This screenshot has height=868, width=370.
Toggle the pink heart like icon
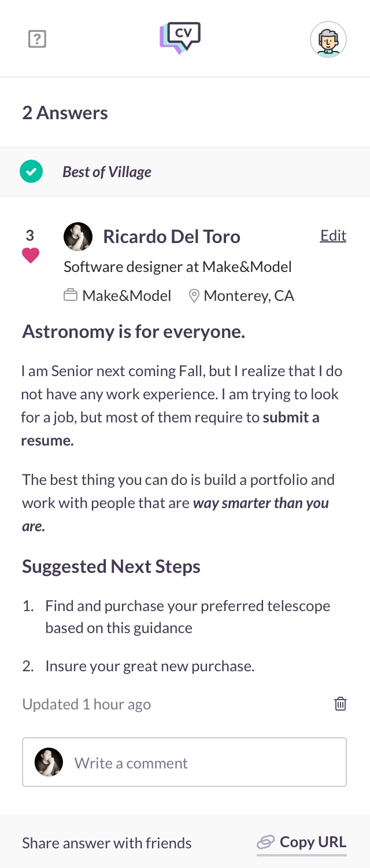pos(31,255)
